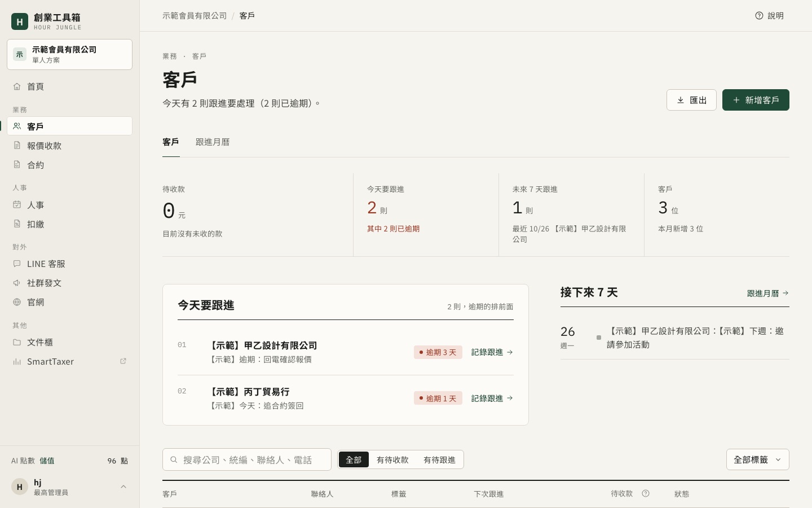Select the 全部 filter segment
Viewport: 812px width, 508px height.
pos(354,459)
